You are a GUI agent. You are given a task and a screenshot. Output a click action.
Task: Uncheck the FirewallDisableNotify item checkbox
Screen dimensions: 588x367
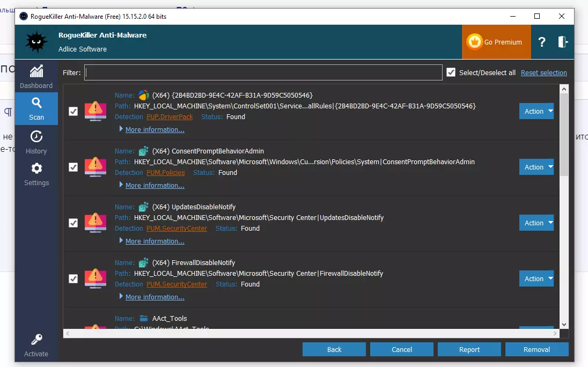point(73,279)
